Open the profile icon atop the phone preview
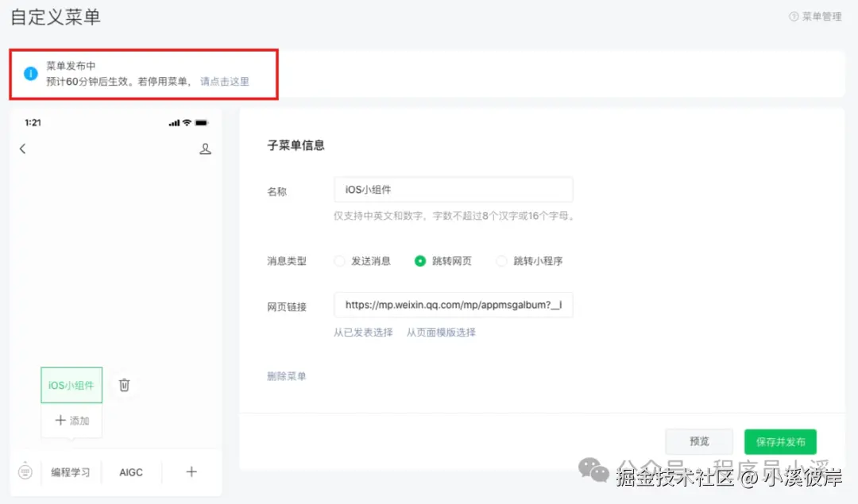This screenshot has width=858, height=504. pos(205,148)
